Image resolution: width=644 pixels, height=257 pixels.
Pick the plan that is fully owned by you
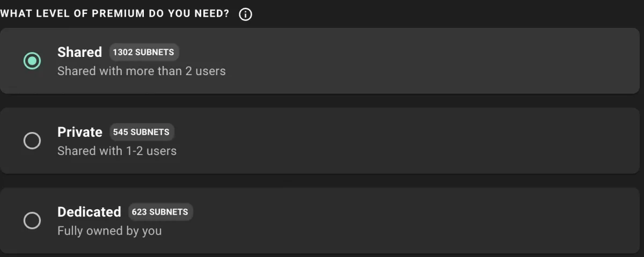(32, 221)
